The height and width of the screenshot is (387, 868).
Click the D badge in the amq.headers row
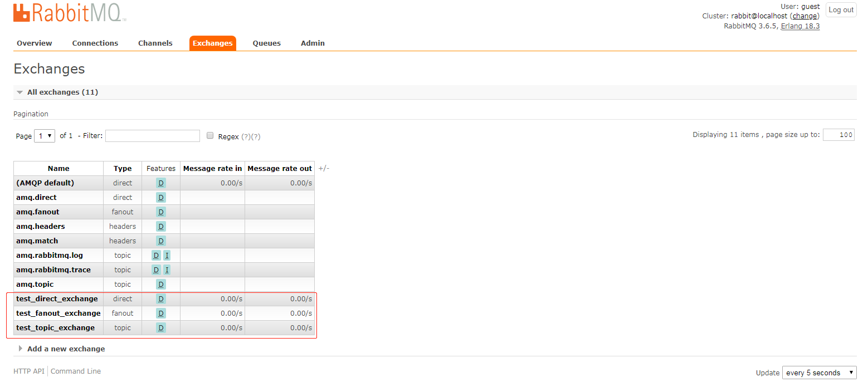click(x=161, y=227)
